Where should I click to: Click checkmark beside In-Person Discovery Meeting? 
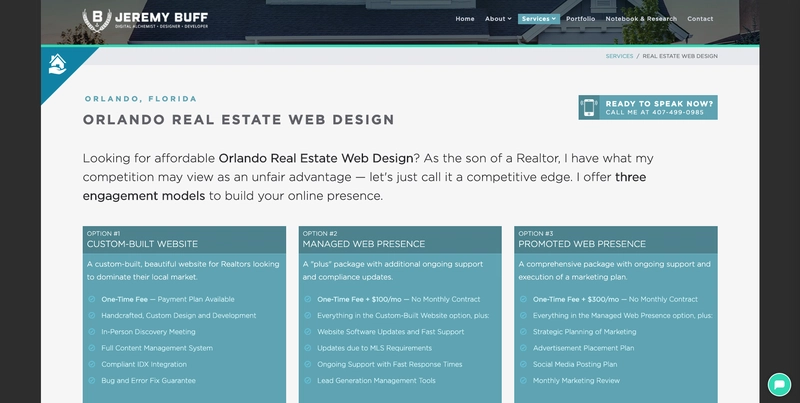click(x=92, y=332)
